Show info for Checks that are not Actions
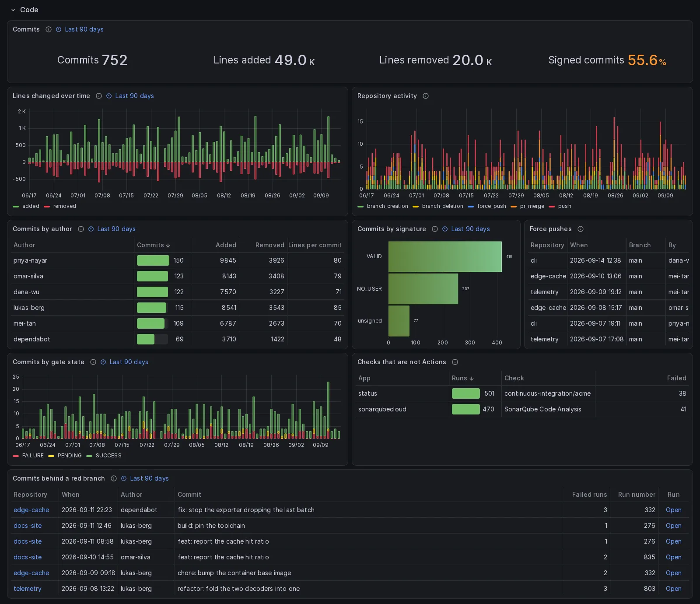This screenshot has width=700, height=604. point(455,362)
